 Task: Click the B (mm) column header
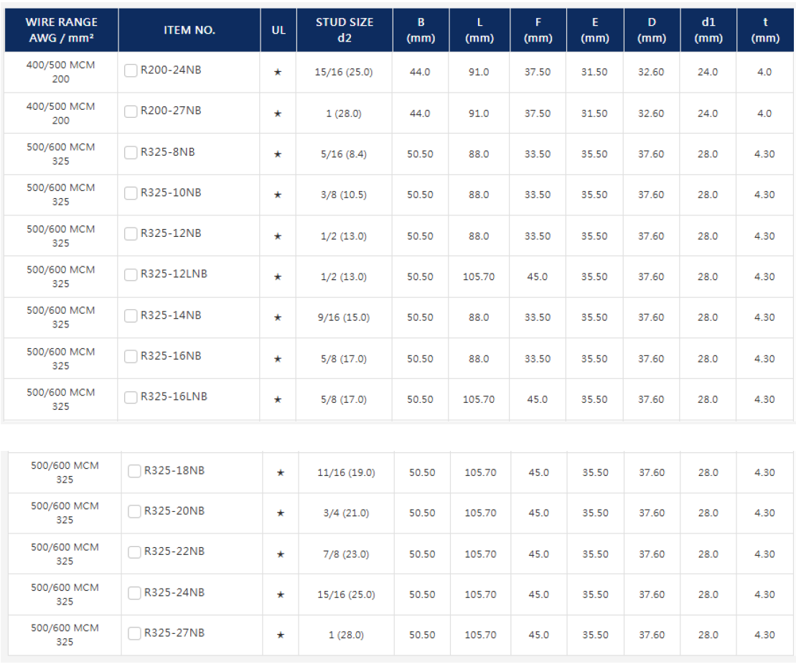tap(421, 30)
